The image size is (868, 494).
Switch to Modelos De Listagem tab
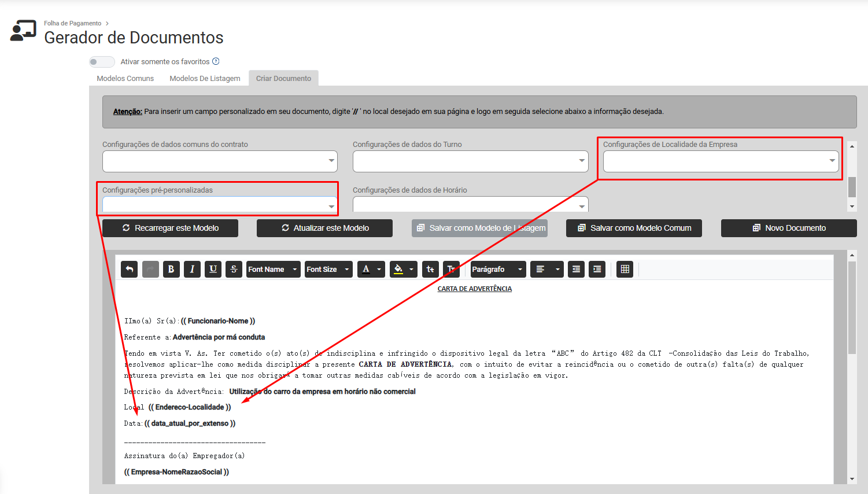pyautogui.click(x=205, y=78)
